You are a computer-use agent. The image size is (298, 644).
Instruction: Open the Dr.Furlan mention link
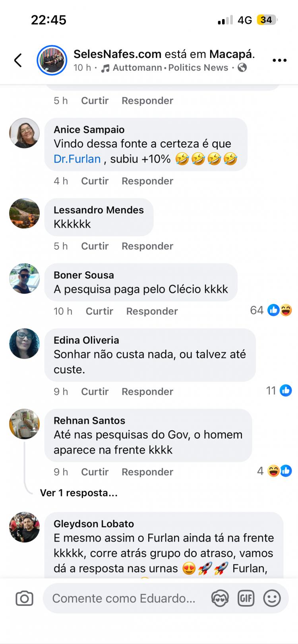point(77,159)
